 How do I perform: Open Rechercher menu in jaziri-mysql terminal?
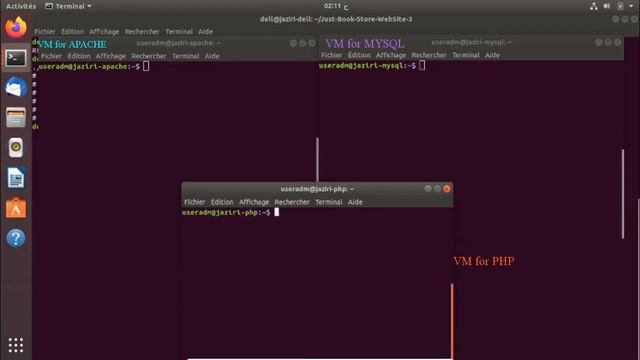click(429, 55)
